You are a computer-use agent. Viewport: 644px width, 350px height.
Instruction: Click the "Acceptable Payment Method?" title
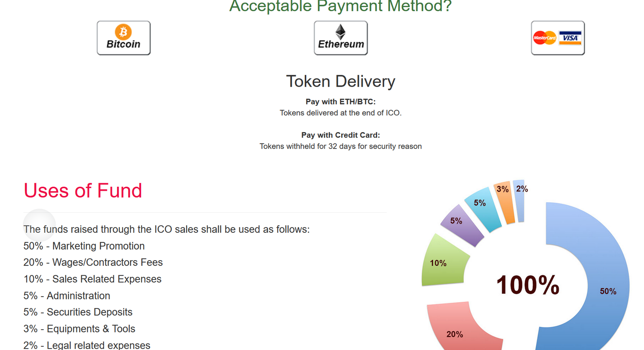pos(340,6)
